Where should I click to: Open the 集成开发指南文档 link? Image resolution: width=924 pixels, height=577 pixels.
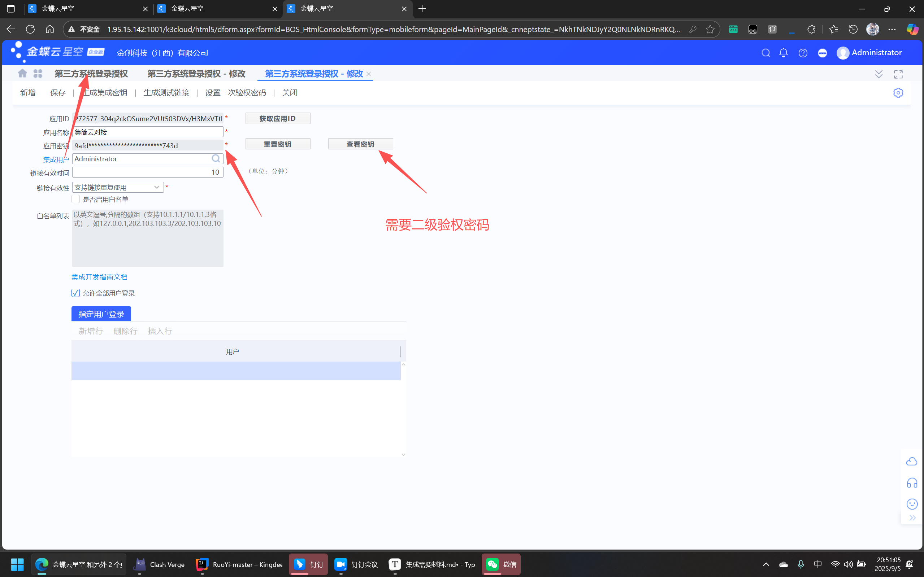(x=99, y=277)
